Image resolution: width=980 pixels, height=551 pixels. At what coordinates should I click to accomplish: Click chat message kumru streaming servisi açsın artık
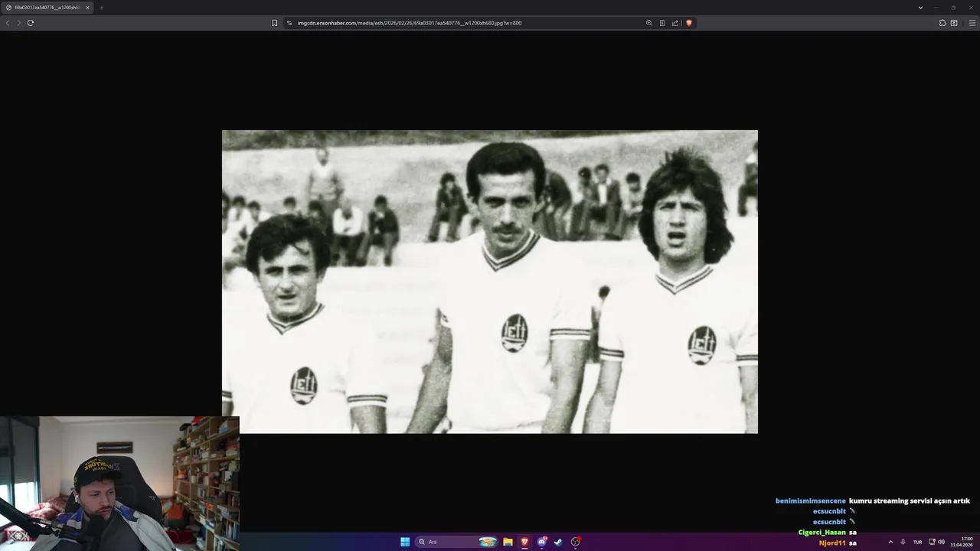click(910, 501)
